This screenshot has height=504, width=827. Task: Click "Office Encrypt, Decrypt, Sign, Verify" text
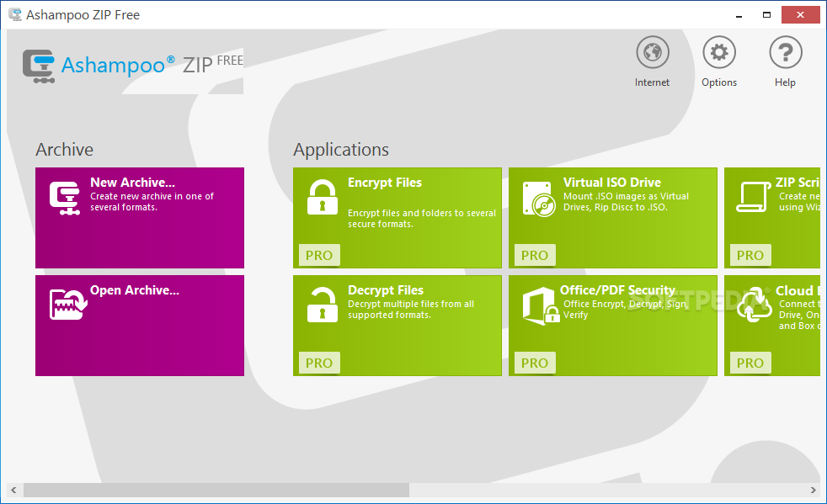coord(626,310)
